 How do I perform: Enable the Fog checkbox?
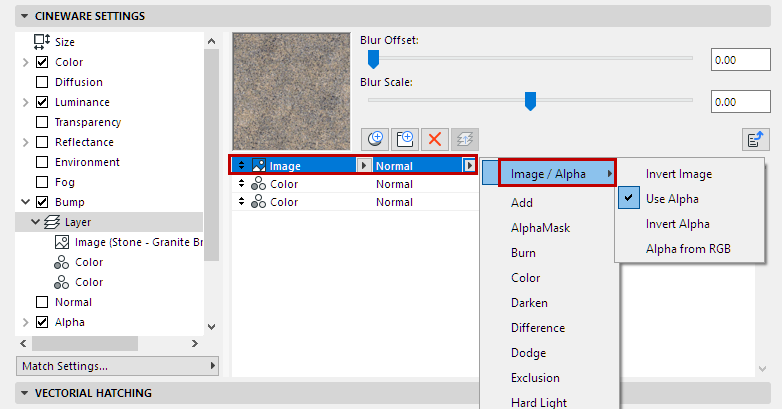42,182
